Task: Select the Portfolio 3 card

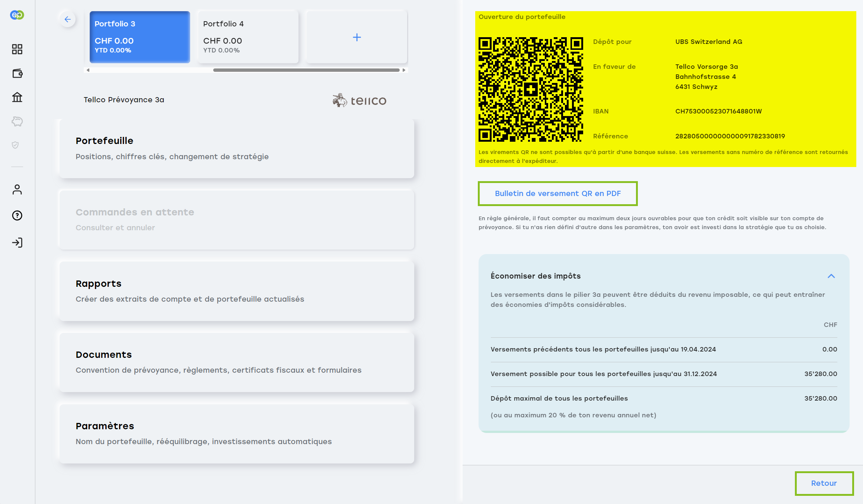Action: pos(140,37)
